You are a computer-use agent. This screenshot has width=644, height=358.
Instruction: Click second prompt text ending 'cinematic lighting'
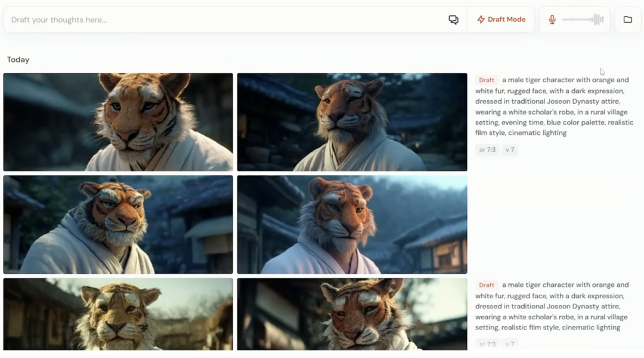click(x=552, y=306)
